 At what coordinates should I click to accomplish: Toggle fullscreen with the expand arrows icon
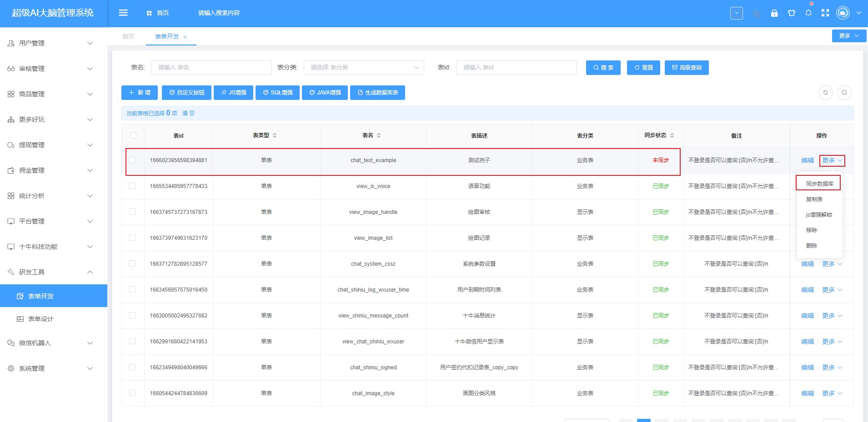tap(825, 13)
